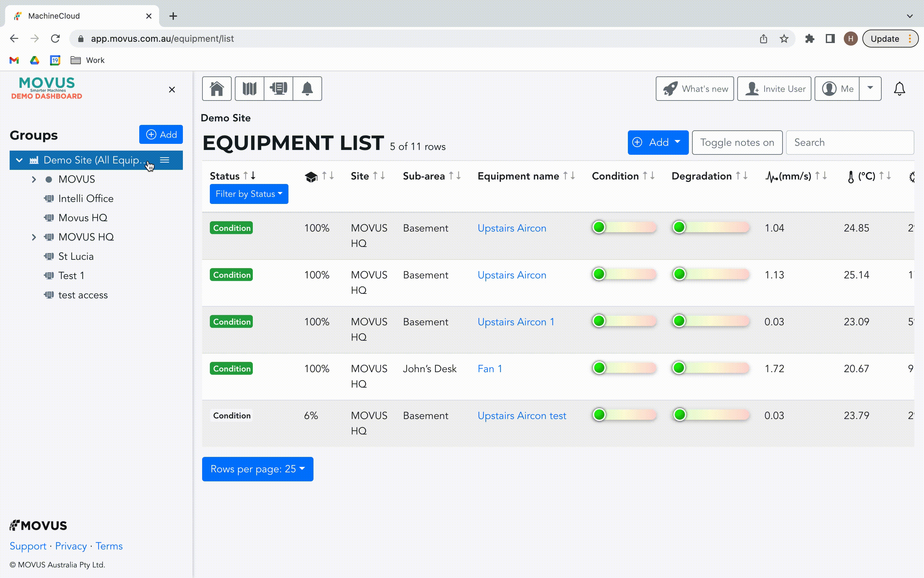Viewport: 924px width, 578px height.
Task: Open the equipment motor icon in toolbar
Action: pyautogui.click(x=278, y=89)
